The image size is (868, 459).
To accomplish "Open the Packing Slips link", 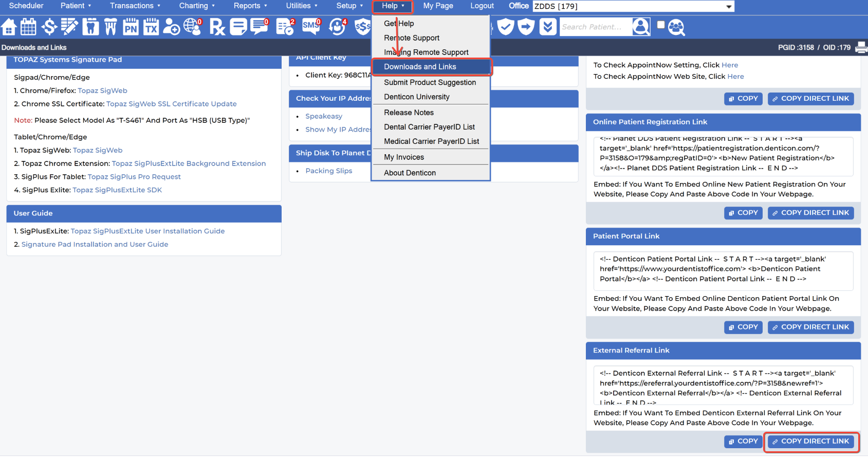I will (x=329, y=171).
